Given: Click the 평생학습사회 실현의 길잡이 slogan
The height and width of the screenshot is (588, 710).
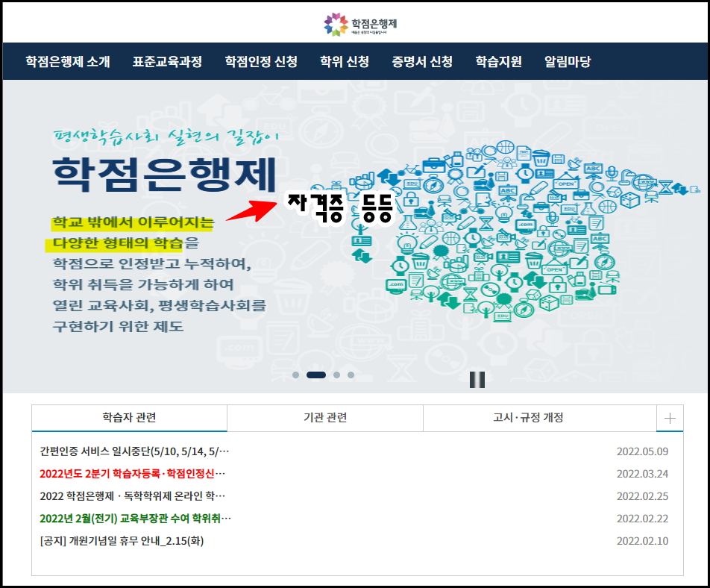Looking at the screenshot, I should click(166, 137).
